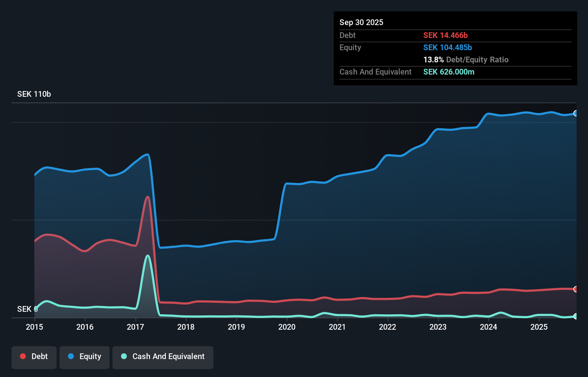Click the Sep 30 2025 tooltip date
Screen dimensions: 588x377
coord(361,22)
